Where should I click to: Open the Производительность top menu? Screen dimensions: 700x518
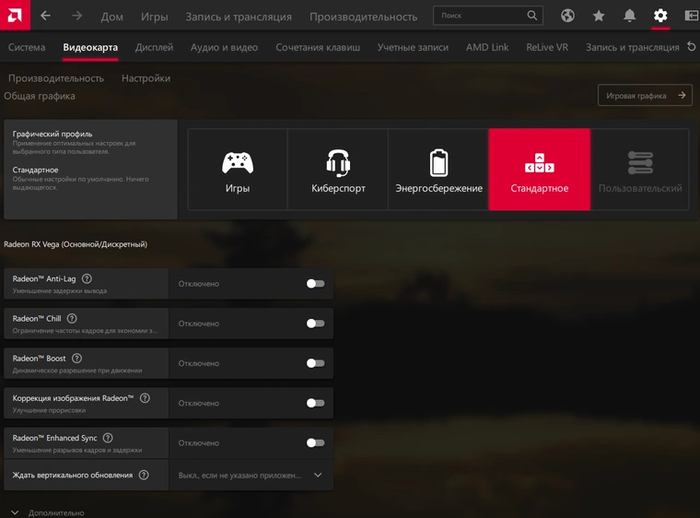point(363,17)
